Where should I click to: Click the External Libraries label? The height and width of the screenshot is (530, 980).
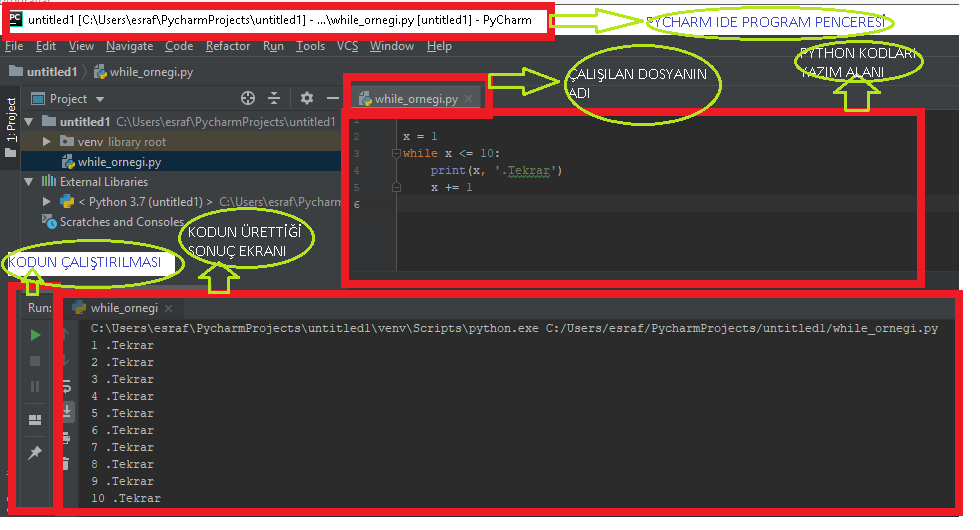104,182
